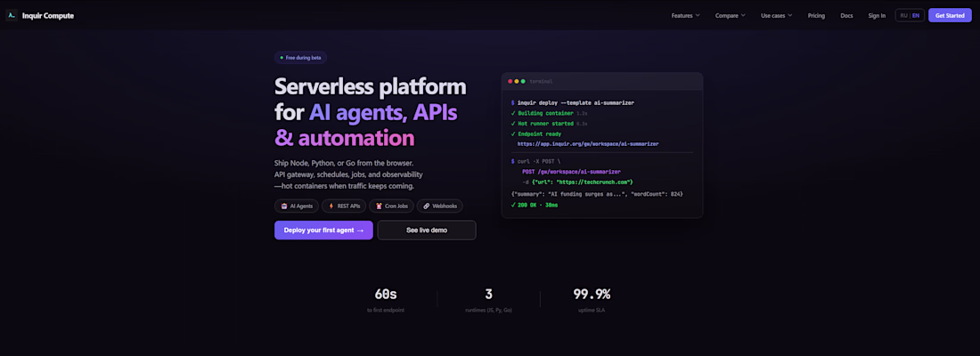Click the Cron Jobs clock icon
Image resolution: width=980 pixels, height=356 pixels.
pyautogui.click(x=379, y=206)
